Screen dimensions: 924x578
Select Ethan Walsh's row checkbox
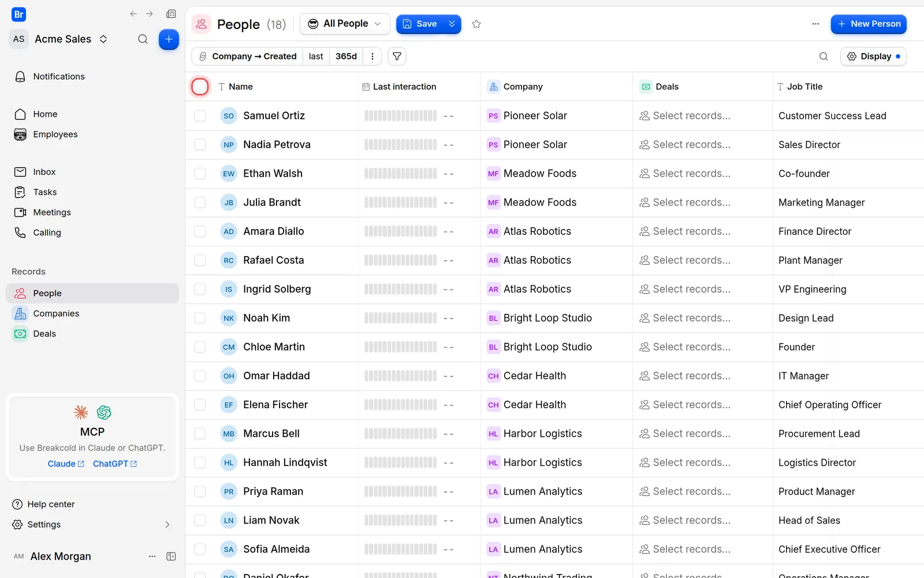200,173
